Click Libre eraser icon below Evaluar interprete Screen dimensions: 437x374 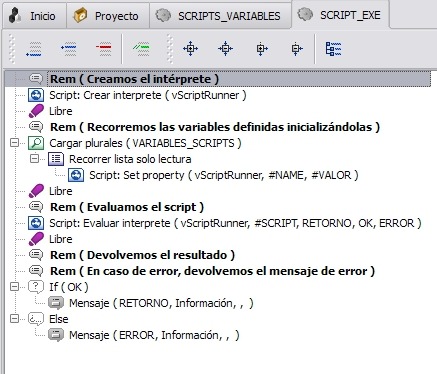click(36, 239)
